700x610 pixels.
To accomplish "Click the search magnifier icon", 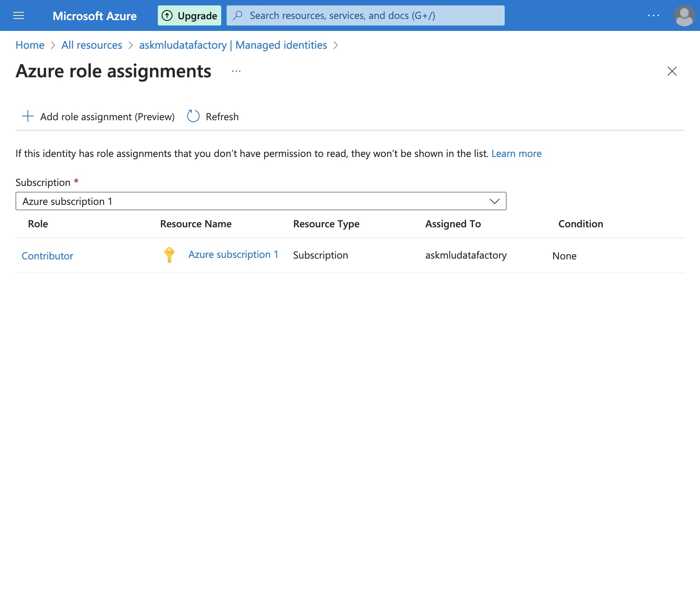I will tap(237, 15).
